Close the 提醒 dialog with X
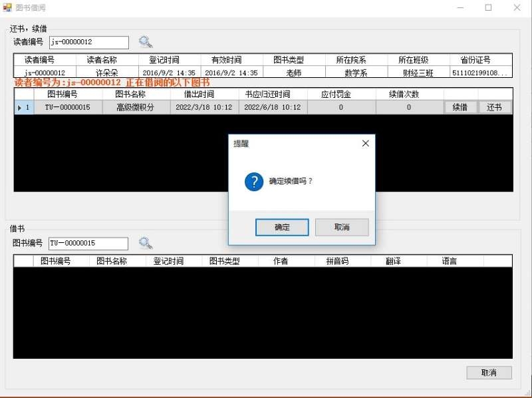Image resolution: width=532 pixels, height=398 pixels. click(365, 143)
